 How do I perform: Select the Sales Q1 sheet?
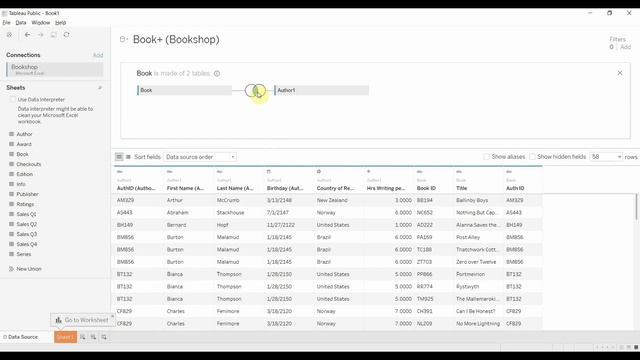coord(26,214)
